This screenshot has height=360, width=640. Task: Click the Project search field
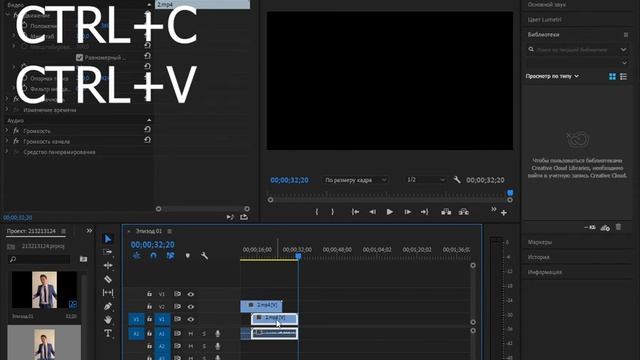40,259
